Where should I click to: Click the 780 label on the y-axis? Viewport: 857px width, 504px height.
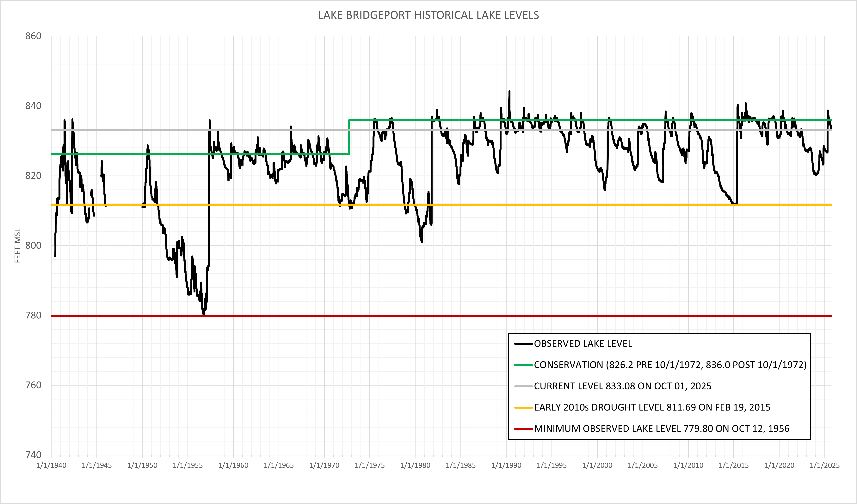pyautogui.click(x=33, y=315)
